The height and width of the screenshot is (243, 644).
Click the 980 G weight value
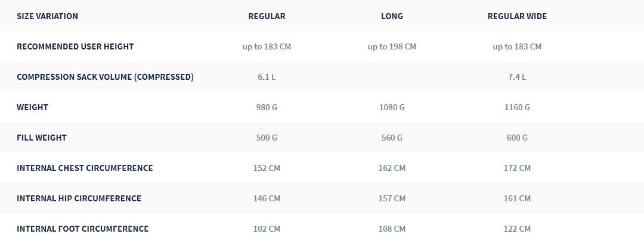(x=267, y=108)
